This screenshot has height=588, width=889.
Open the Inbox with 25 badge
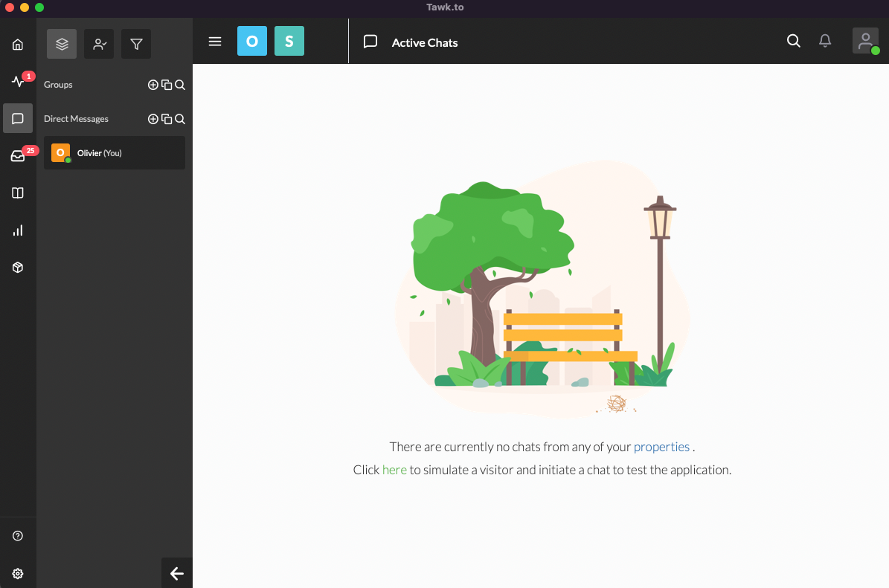(18, 156)
